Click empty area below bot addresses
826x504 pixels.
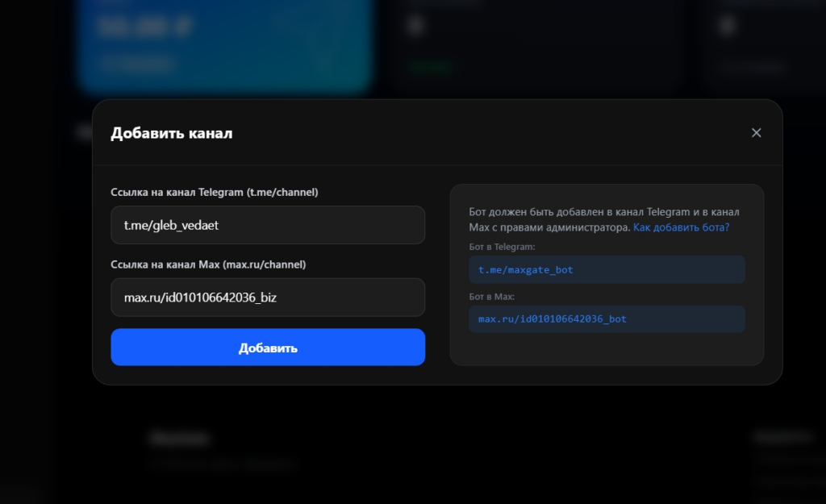606,349
